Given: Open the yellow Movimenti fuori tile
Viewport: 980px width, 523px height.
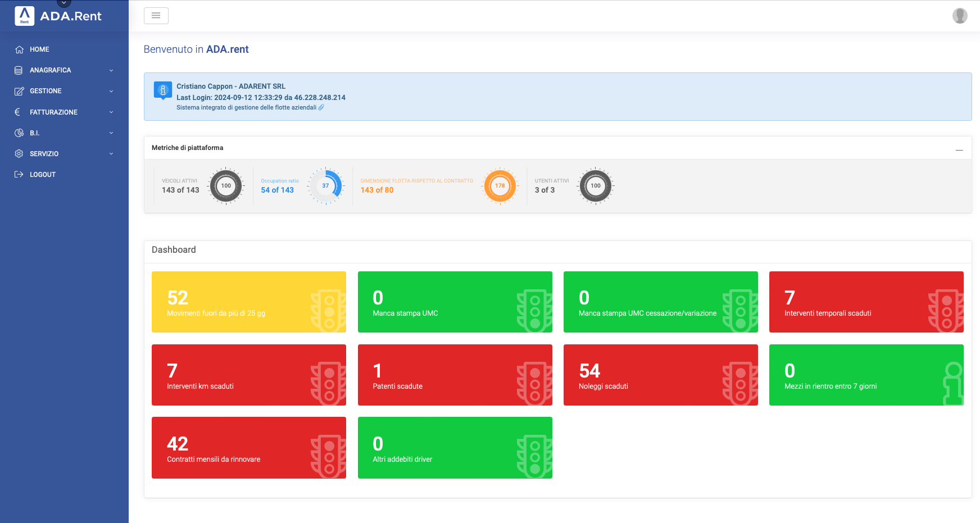Looking at the screenshot, I should click(x=248, y=302).
